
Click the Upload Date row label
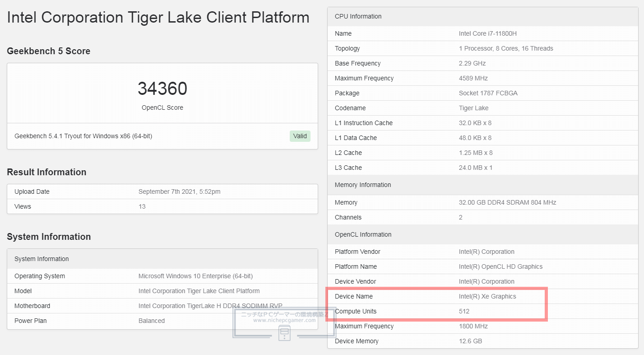[x=32, y=192]
